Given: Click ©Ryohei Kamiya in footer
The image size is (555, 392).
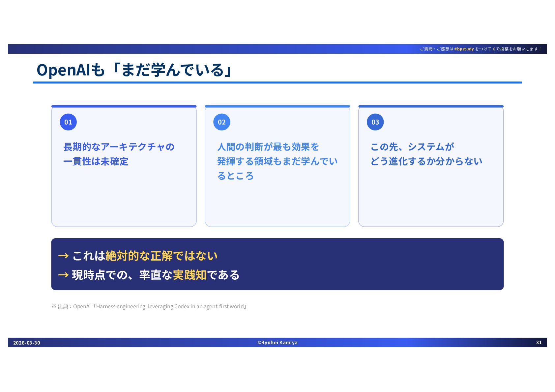Looking at the screenshot, I should [277, 343].
